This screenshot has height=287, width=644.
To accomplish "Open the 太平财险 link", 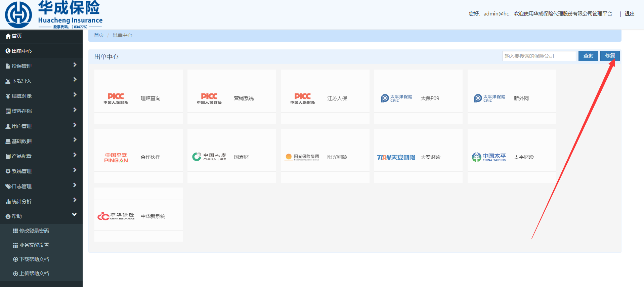I will coord(524,157).
